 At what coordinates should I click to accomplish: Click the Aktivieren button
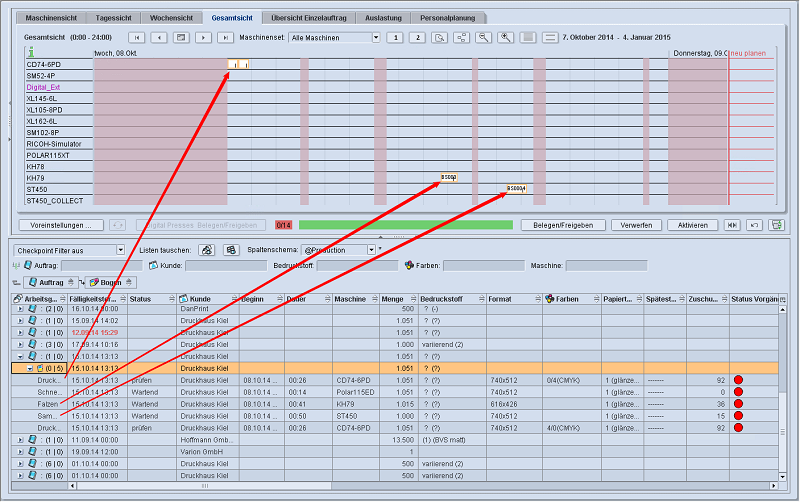[692, 225]
